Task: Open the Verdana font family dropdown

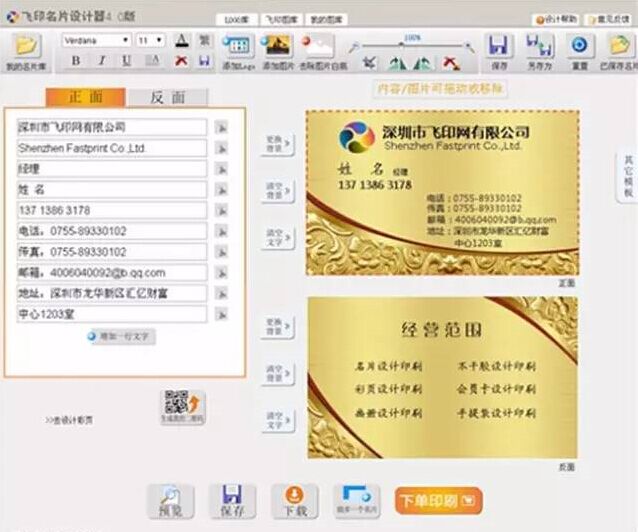Action: coord(97,40)
